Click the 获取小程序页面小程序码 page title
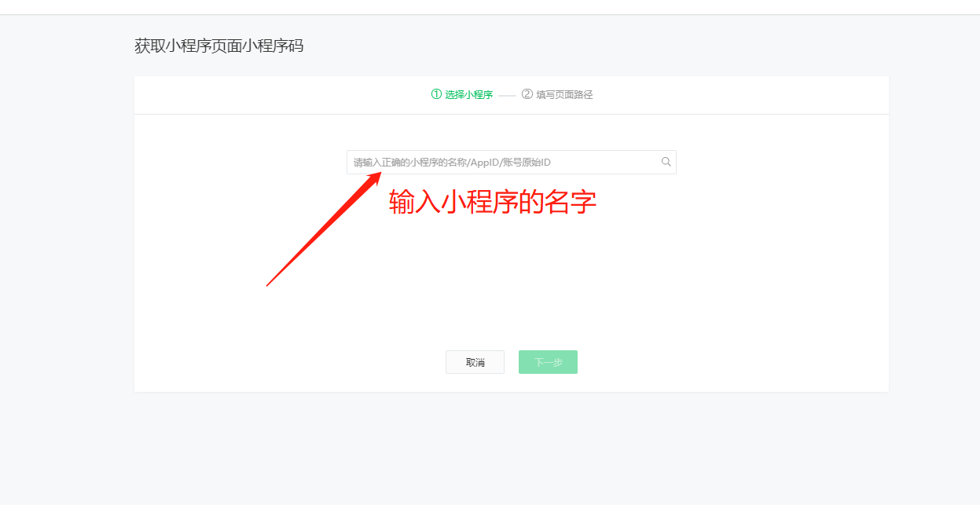This screenshot has width=980, height=505. pos(218,46)
